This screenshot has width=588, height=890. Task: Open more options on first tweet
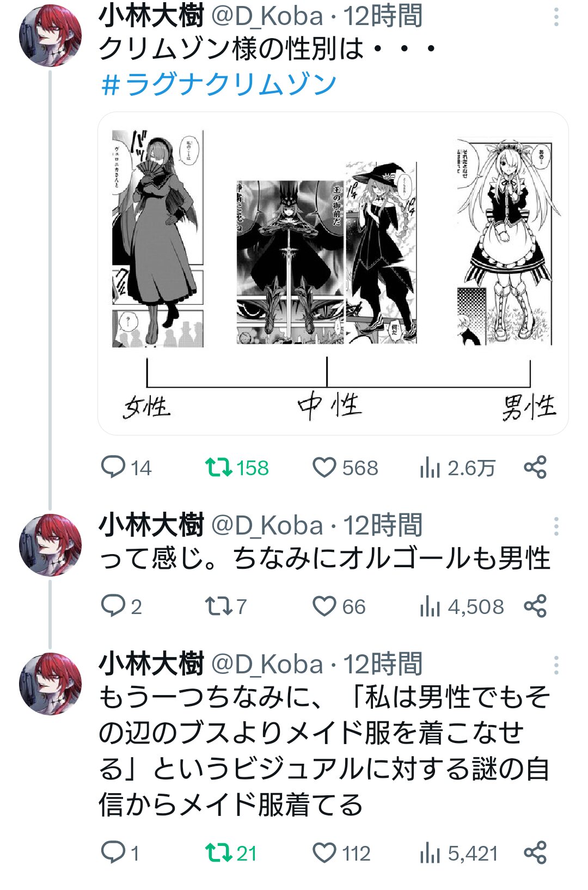click(x=556, y=17)
